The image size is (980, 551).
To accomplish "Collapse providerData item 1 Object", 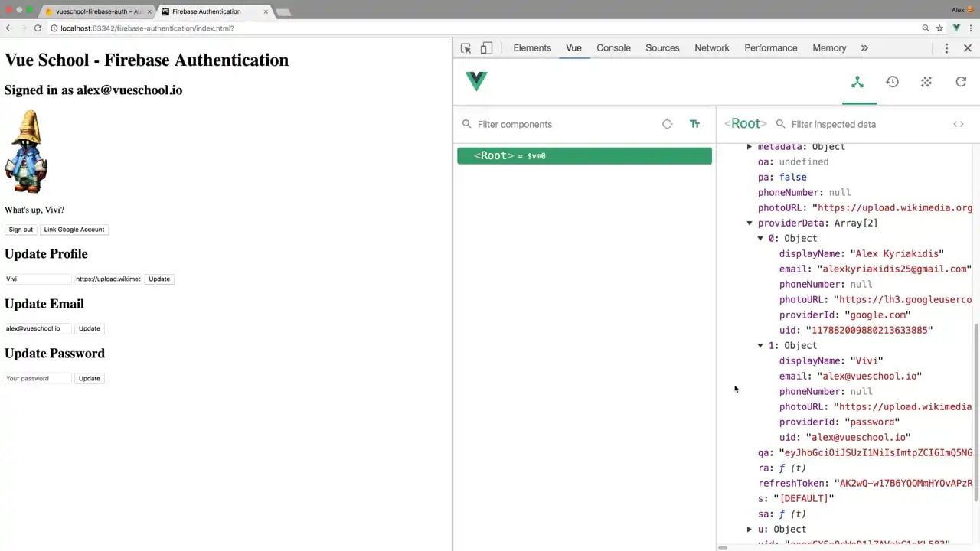I will tap(760, 345).
